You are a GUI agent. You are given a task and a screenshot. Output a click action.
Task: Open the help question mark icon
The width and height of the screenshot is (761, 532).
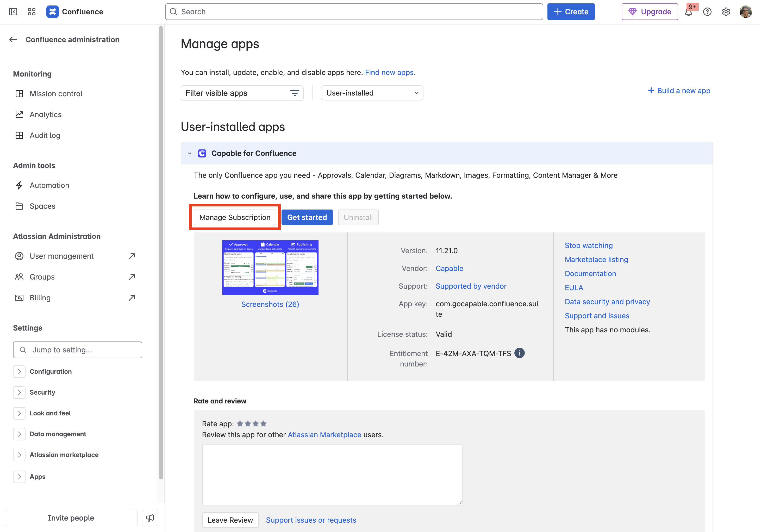click(x=707, y=12)
